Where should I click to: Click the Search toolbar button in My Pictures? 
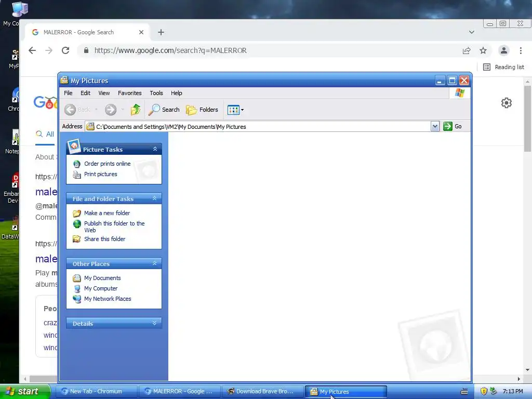click(164, 110)
